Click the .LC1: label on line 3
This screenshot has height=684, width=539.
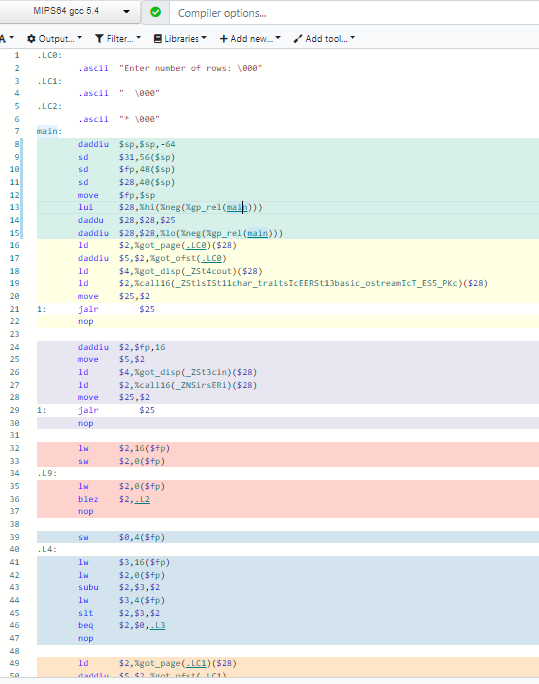(49, 81)
